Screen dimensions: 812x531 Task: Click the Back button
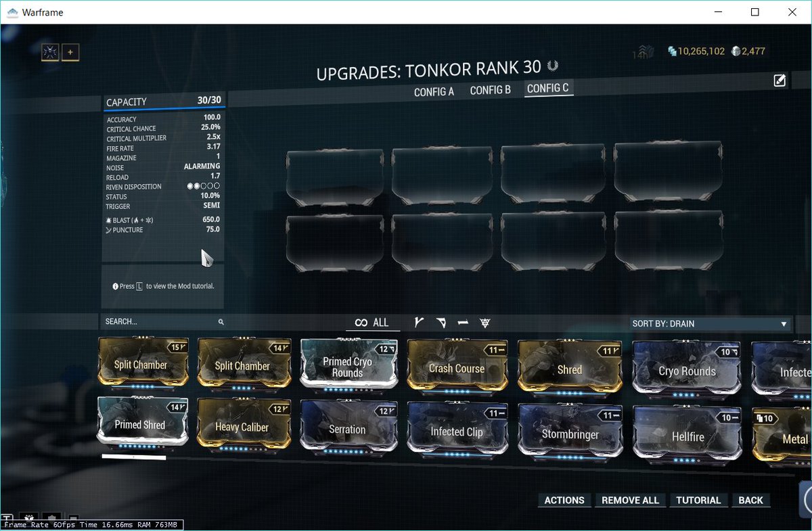click(x=751, y=500)
